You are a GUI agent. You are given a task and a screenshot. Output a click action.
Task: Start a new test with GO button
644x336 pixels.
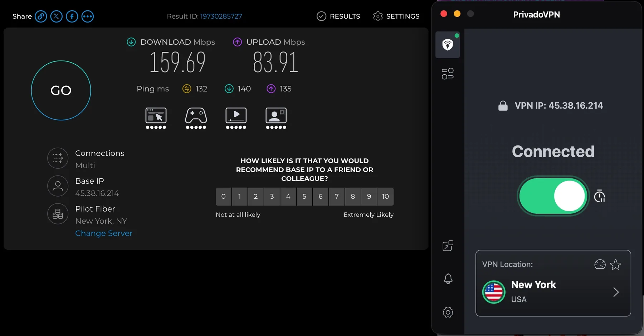[x=61, y=90]
